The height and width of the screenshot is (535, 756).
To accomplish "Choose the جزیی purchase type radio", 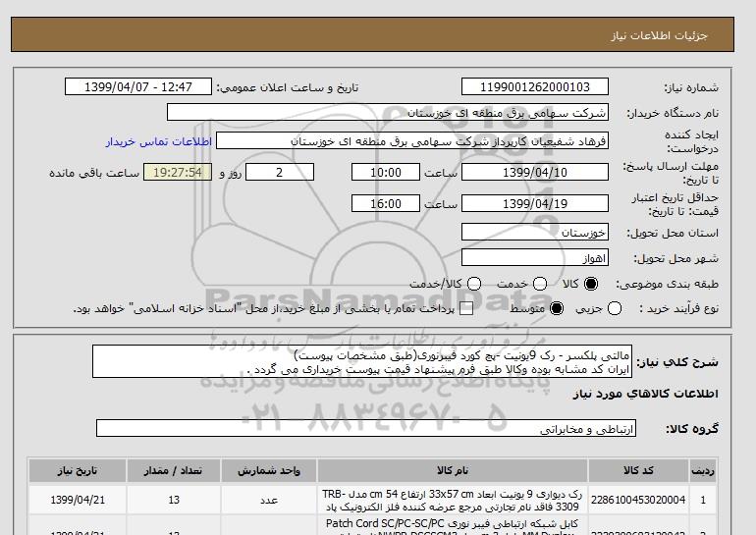I will click(x=615, y=308).
